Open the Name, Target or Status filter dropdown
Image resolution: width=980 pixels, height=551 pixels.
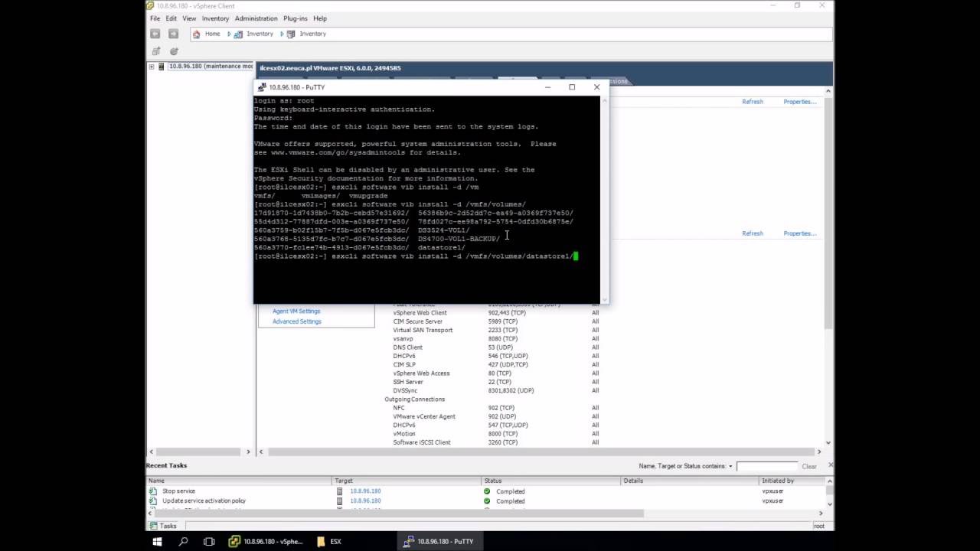pyautogui.click(x=730, y=466)
